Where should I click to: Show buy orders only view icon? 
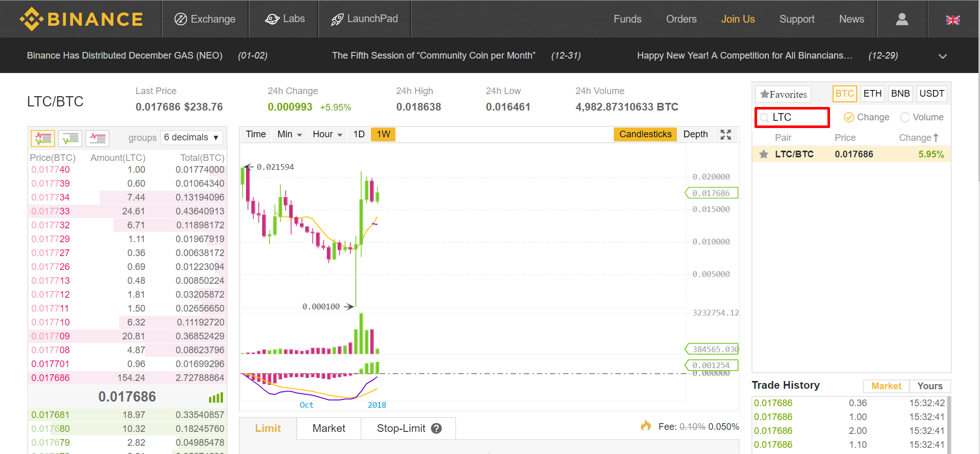[x=70, y=138]
